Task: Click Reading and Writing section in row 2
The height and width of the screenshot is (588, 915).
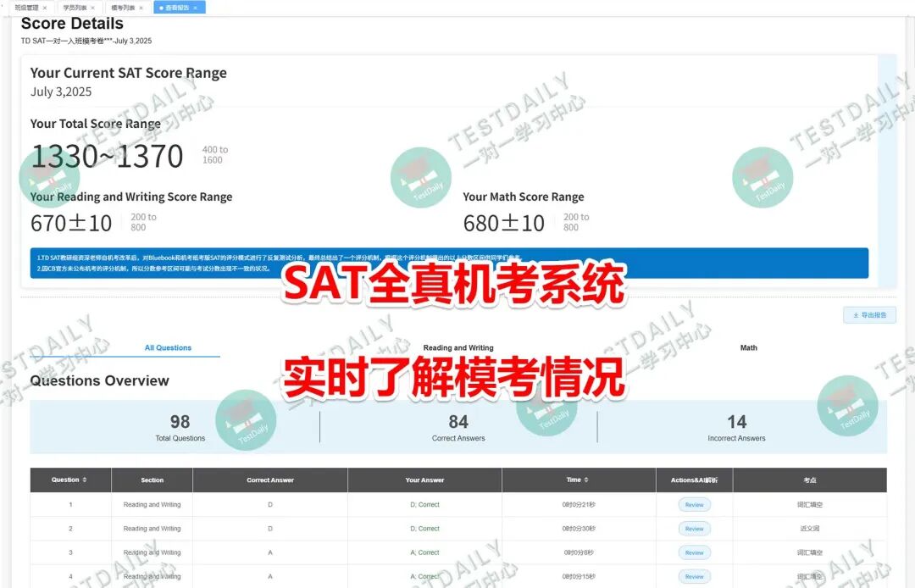Action: [152, 529]
